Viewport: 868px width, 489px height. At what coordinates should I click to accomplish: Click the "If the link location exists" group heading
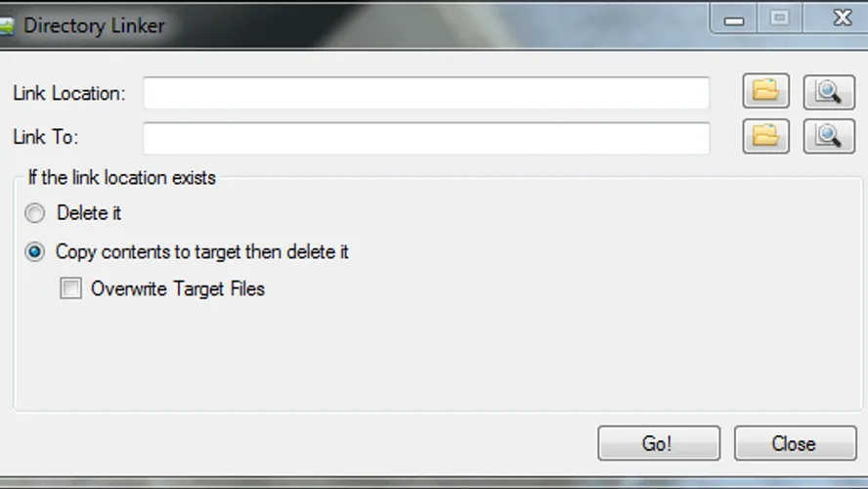(x=122, y=178)
